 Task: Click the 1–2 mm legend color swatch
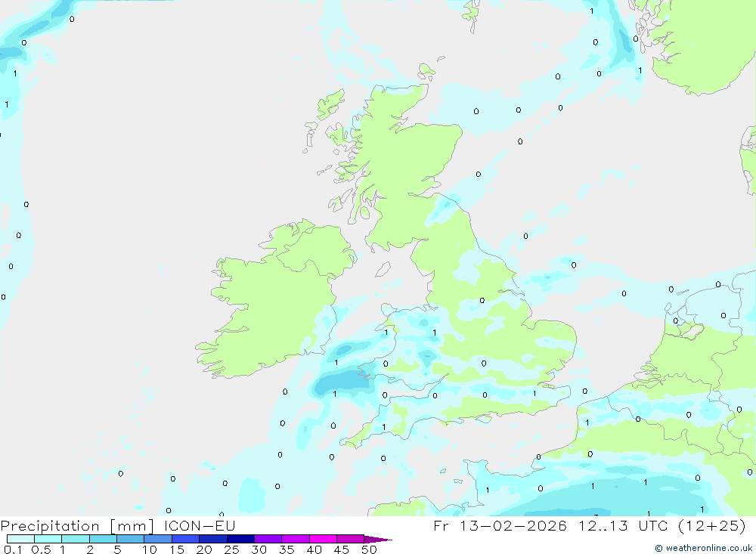76,539
